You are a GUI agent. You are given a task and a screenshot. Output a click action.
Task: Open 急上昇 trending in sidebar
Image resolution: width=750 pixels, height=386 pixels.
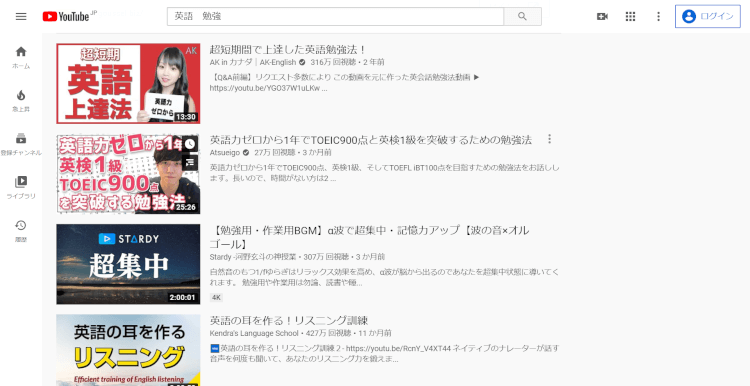point(21,101)
